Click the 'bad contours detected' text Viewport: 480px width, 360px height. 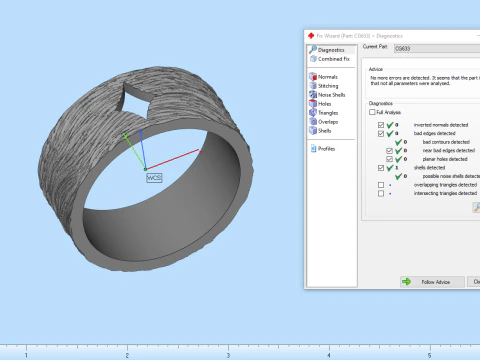[446, 142]
